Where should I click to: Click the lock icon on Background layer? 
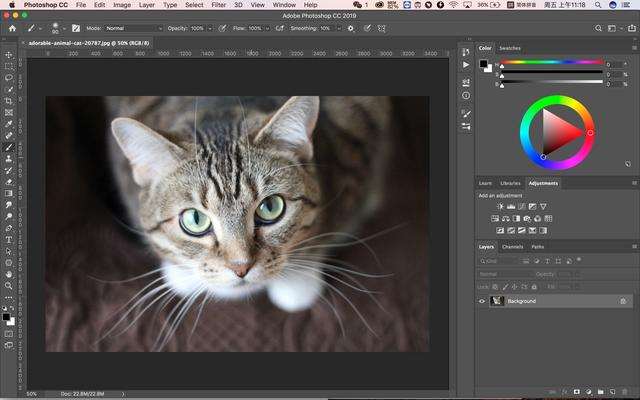pyautogui.click(x=623, y=301)
